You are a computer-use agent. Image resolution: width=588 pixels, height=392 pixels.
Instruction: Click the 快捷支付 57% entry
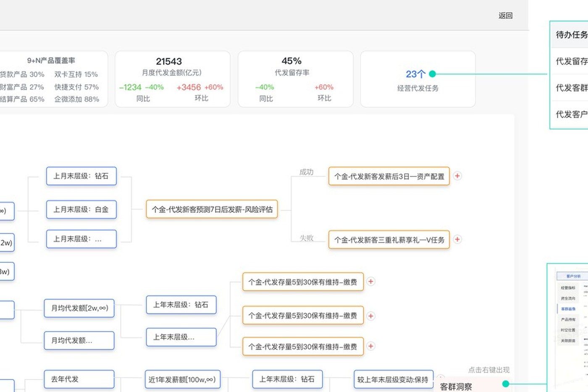[76, 87]
